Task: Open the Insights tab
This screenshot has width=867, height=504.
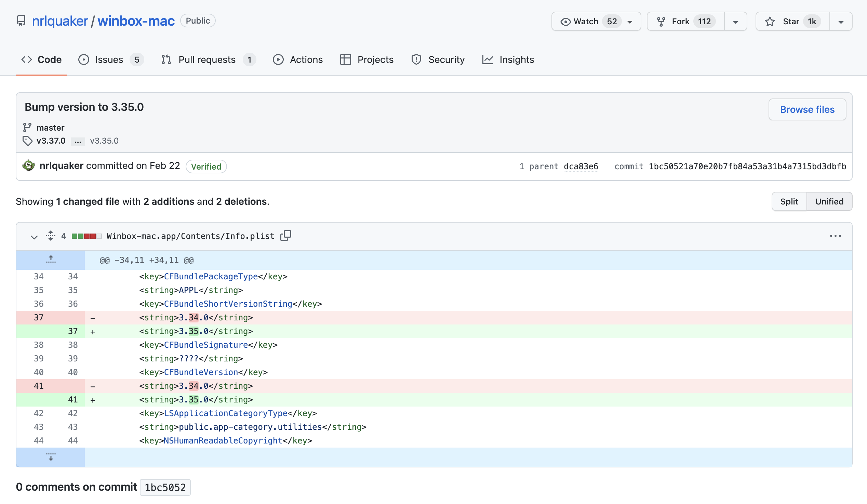Action: click(508, 59)
